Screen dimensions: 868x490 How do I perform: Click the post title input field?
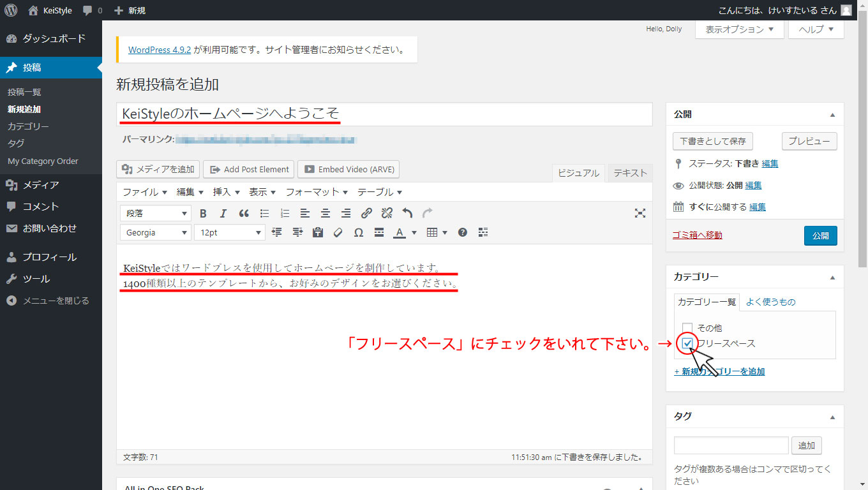coord(384,114)
